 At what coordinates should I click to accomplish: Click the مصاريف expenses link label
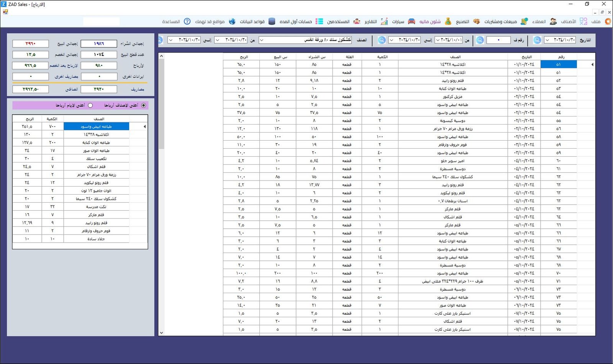pos(138,89)
